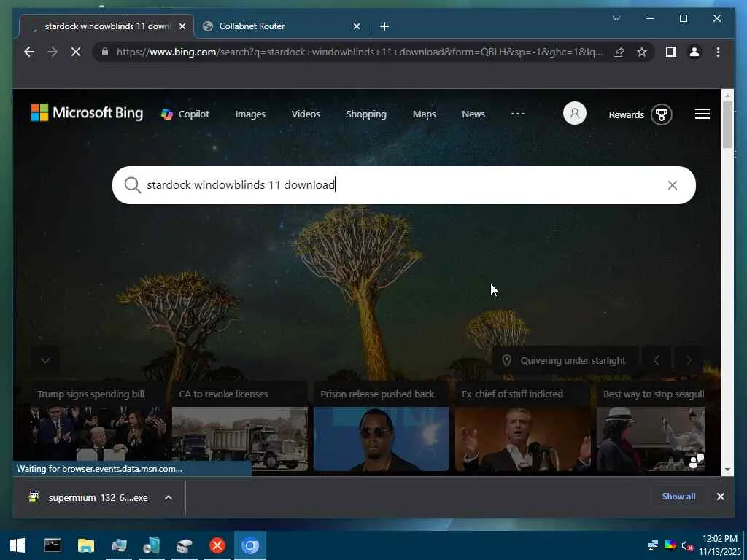
Task: Click the search magnifier icon
Action: (x=133, y=185)
